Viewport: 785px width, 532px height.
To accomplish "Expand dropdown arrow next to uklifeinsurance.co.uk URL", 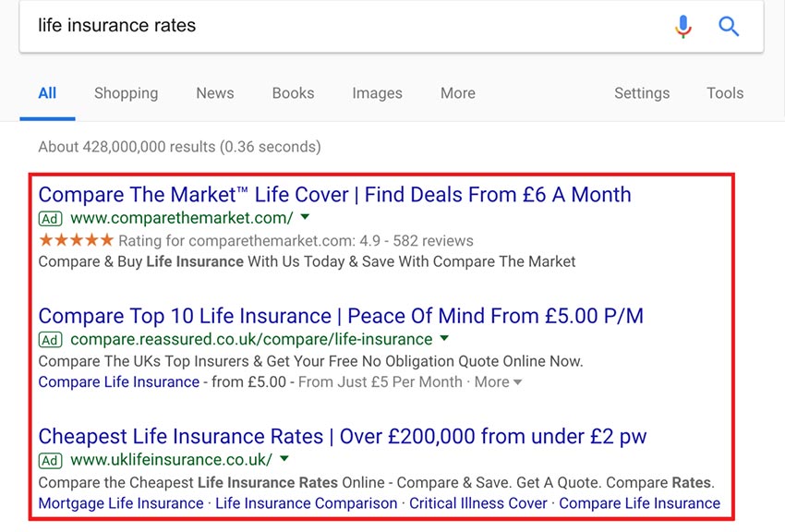I will coord(284,458).
